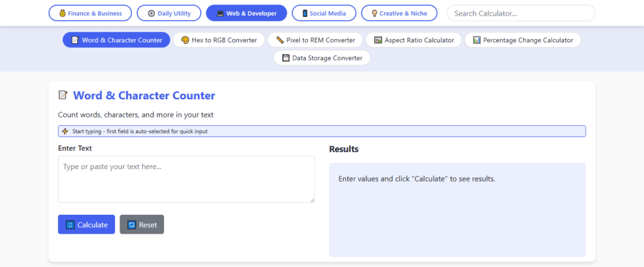Viewport: 644px width, 267px height.
Task: Click the 'Count words, characters, and more' subtitle
Action: (x=136, y=115)
